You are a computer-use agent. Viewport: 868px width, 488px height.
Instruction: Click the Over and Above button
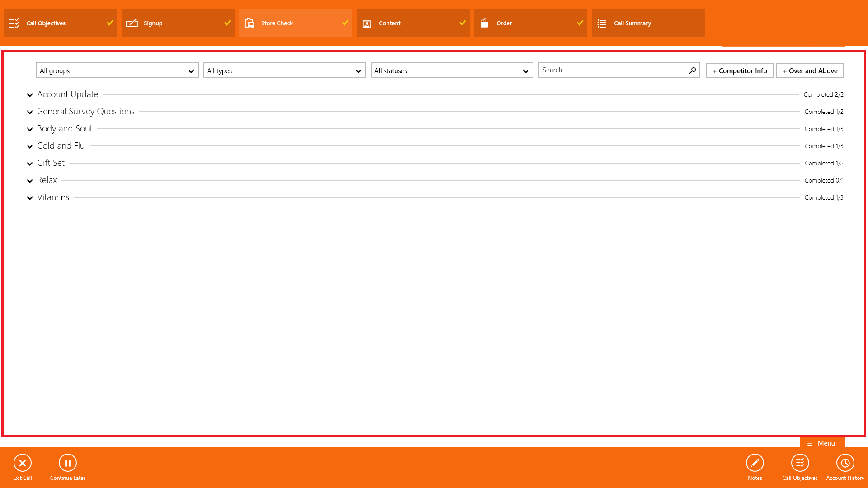tap(810, 71)
